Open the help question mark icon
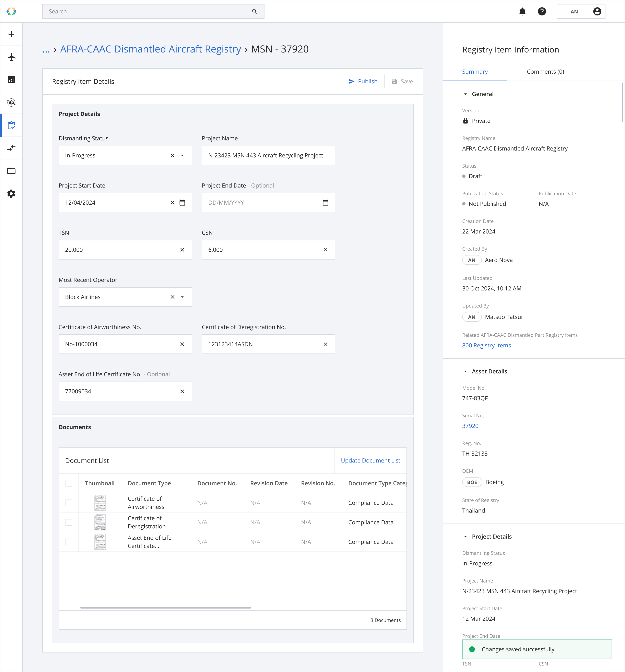625x672 pixels. tap(542, 12)
